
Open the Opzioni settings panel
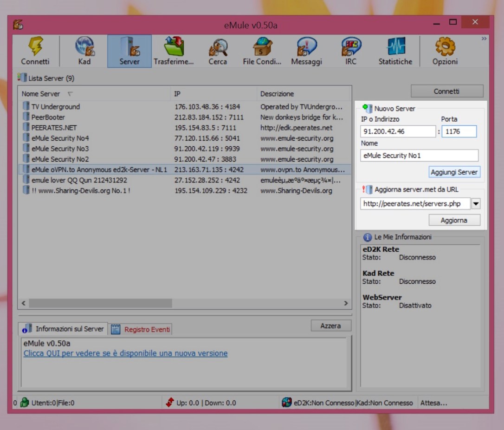pos(444,50)
